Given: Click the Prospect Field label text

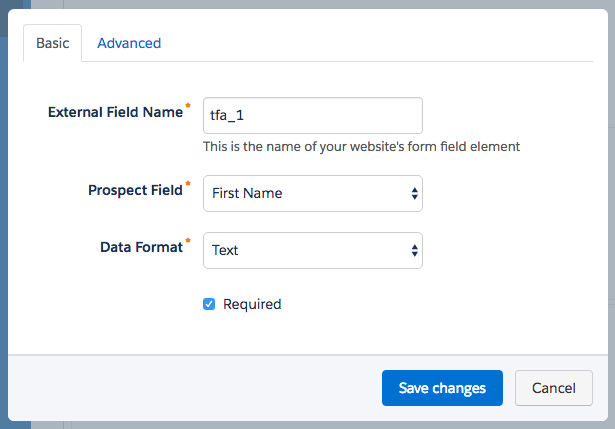Looking at the screenshot, I should [x=135, y=189].
